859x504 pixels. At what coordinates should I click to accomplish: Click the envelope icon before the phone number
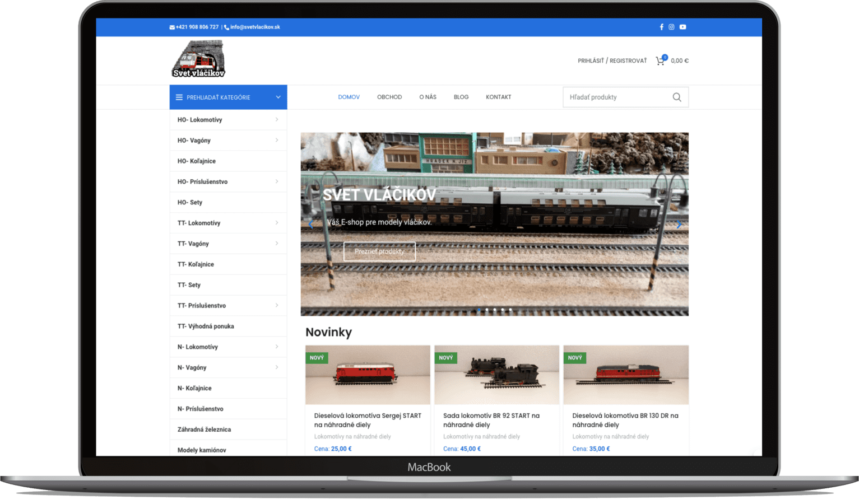pyautogui.click(x=172, y=27)
